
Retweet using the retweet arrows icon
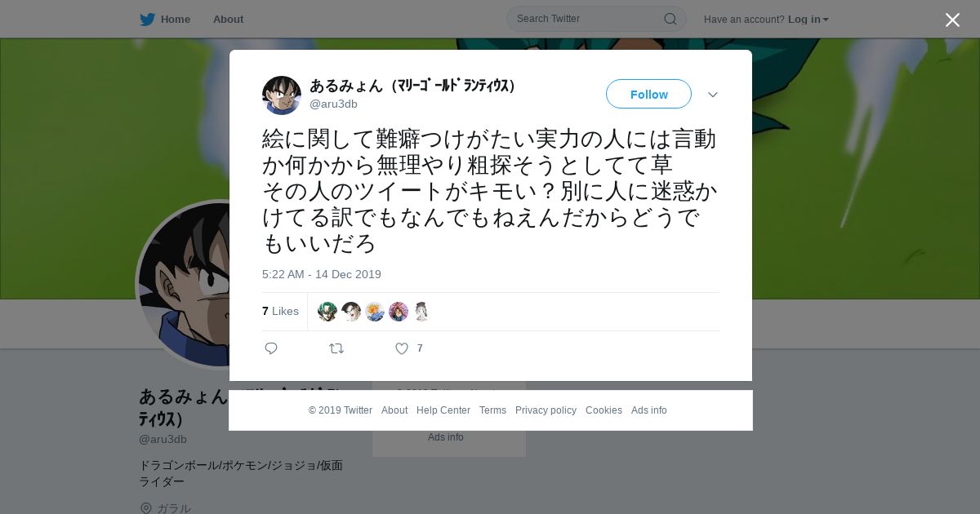point(336,348)
